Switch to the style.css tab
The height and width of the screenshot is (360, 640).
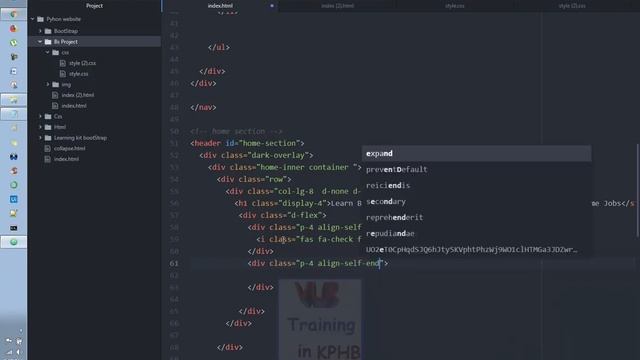[455, 6]
